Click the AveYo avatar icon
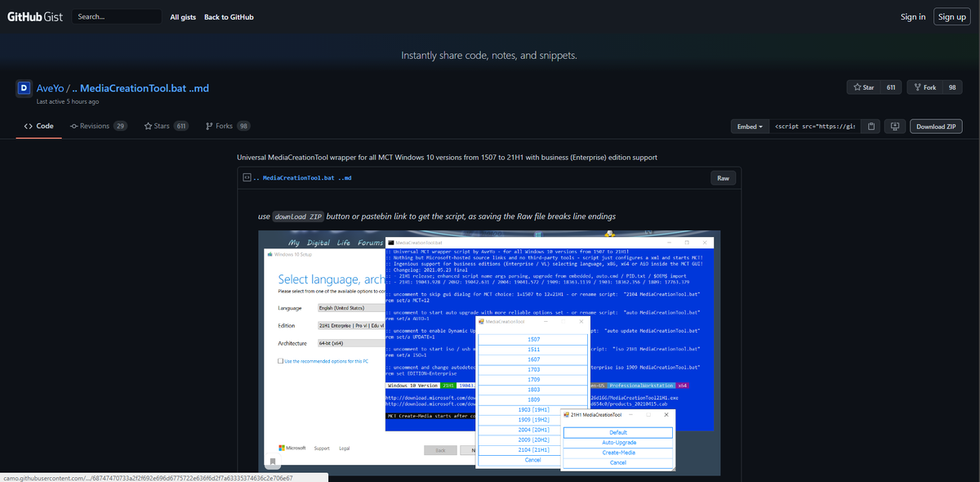This screenshot has height=482, width=980. (24, 88)
